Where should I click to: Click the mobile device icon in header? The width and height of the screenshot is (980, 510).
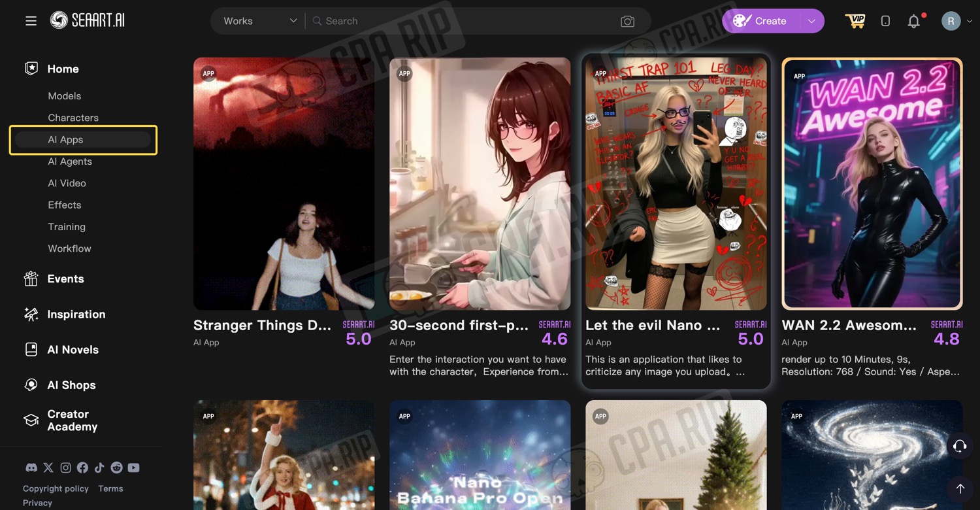point(885,21)
